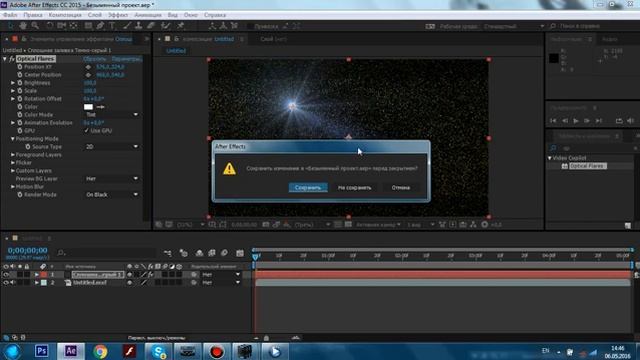
Task: Select the Roto Brush tool
Action: (165, 26)
